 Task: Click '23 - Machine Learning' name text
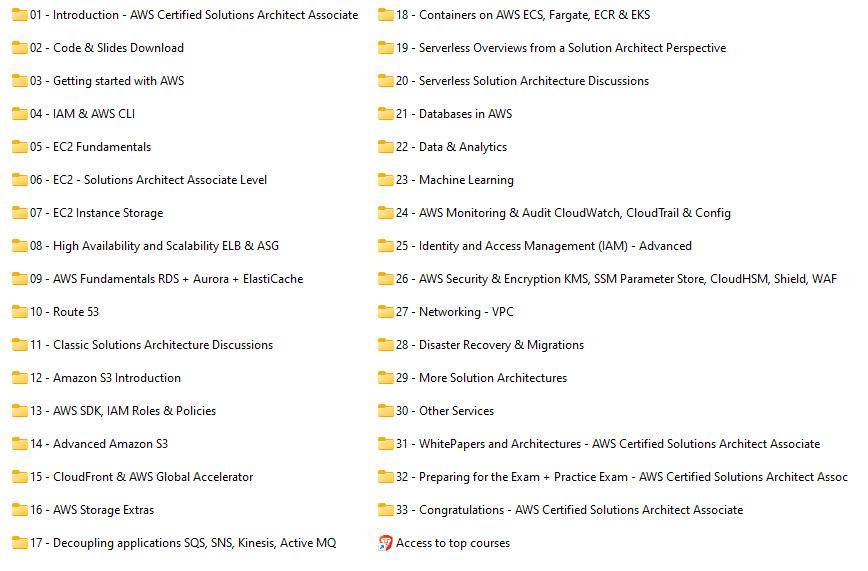pos(454,180)
